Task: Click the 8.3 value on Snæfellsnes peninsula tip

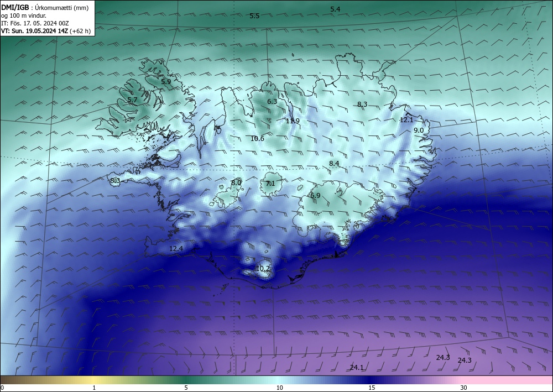Action: point(115,181)
